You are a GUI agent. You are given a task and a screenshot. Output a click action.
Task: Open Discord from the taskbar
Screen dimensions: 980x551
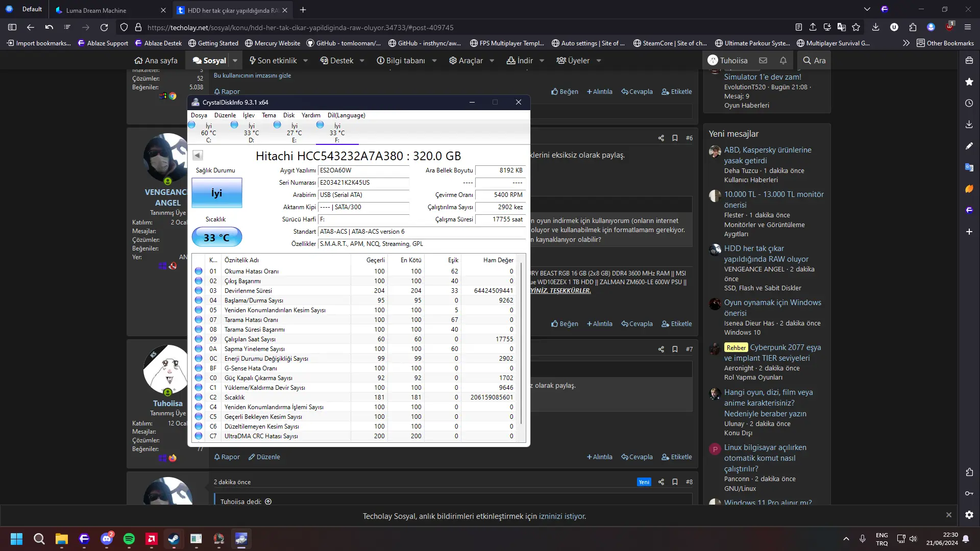tap(107, 539)
